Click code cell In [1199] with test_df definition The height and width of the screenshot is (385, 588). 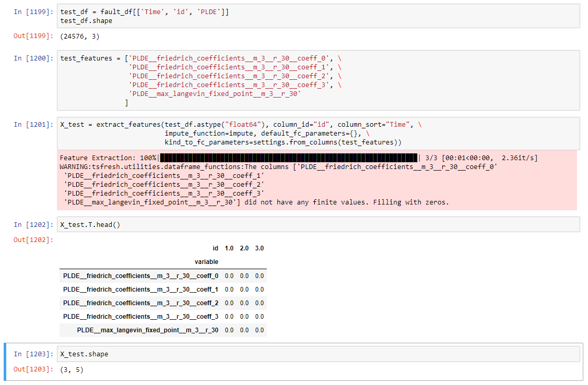click(x=318, y=16)
